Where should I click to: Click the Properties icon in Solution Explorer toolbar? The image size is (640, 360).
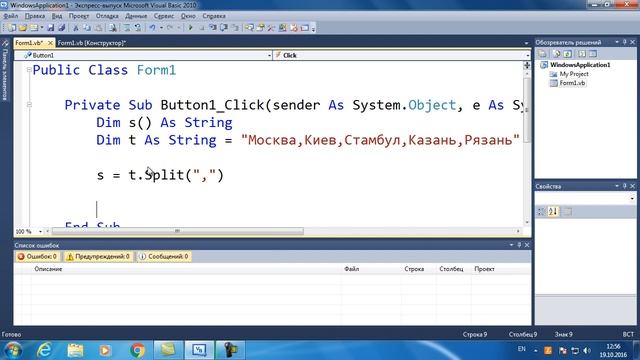pyautogui.click(x=542, y=54)
